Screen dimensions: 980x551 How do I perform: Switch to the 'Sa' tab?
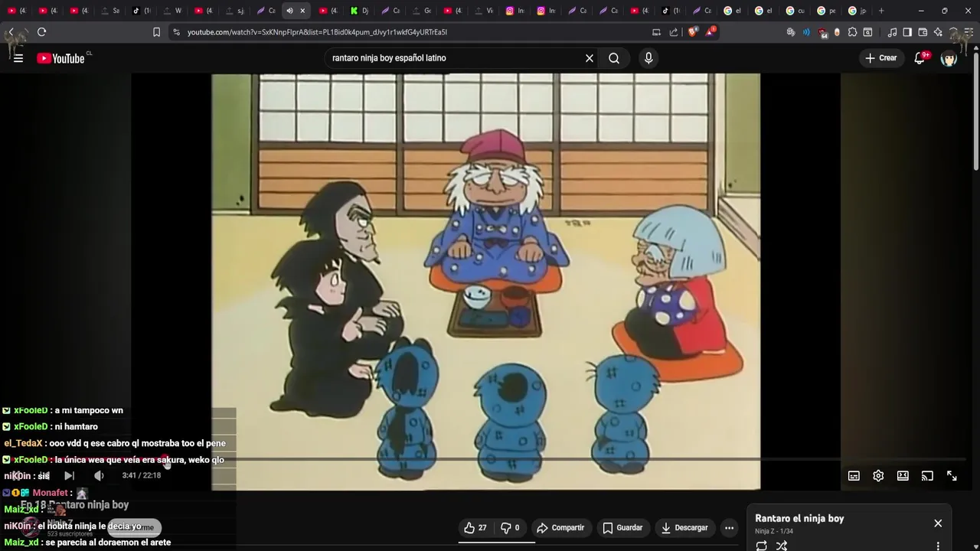[111, 11]
